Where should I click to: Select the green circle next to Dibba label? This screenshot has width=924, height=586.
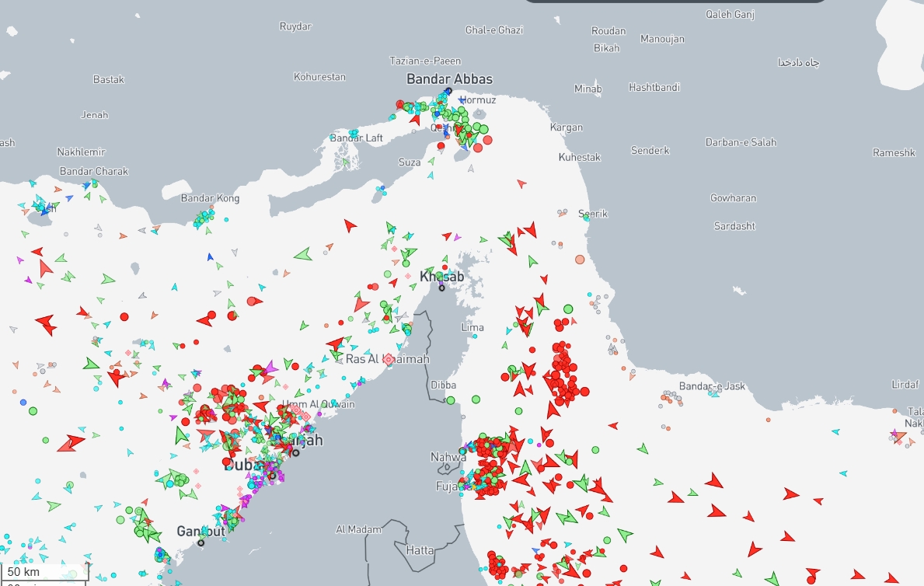click(x=451, y=400)
